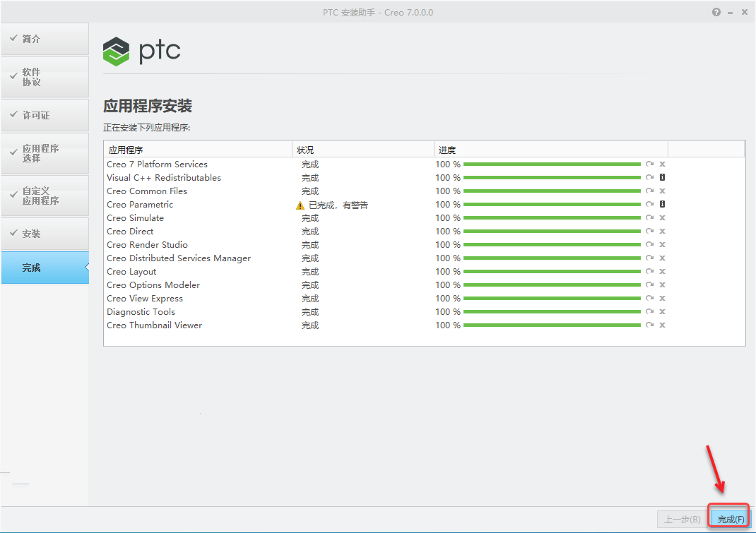Select the Creo 7 Platform Services row name

click(x=157, y=164)
